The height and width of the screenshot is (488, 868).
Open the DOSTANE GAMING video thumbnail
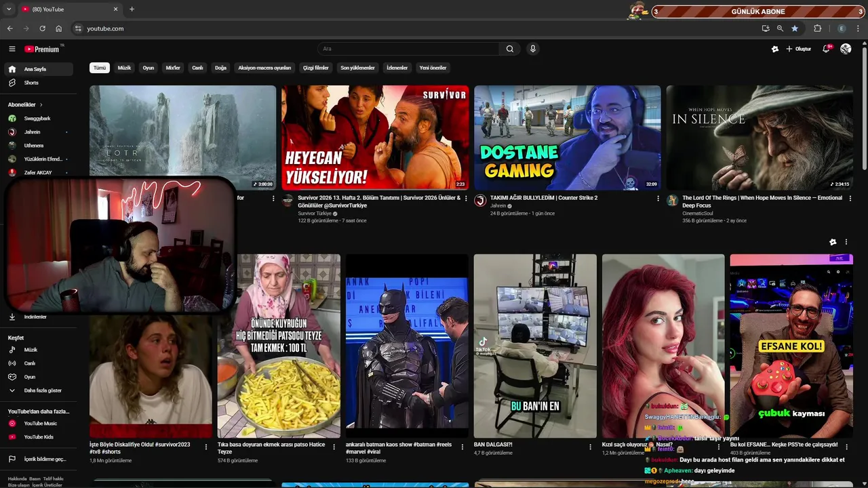pos(567,138)
